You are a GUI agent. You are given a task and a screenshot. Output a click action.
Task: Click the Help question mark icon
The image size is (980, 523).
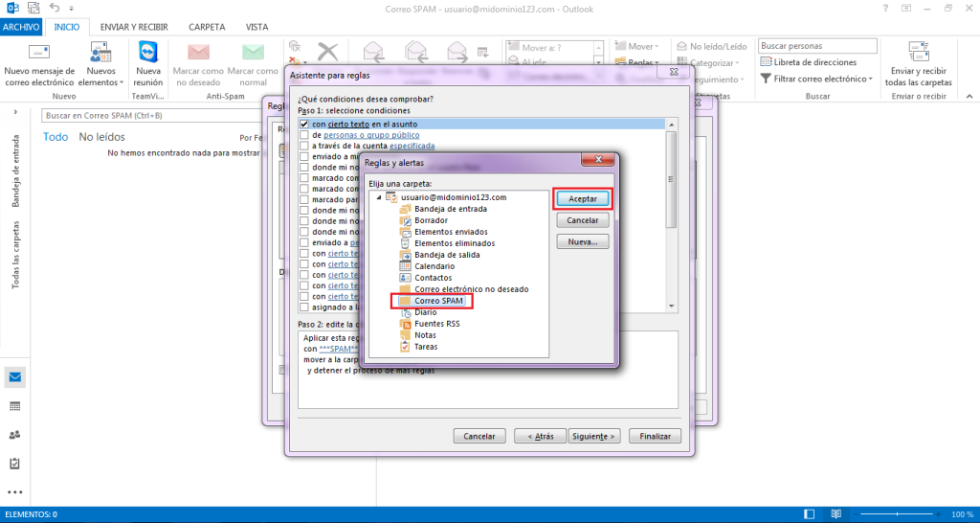pos(885,8)
